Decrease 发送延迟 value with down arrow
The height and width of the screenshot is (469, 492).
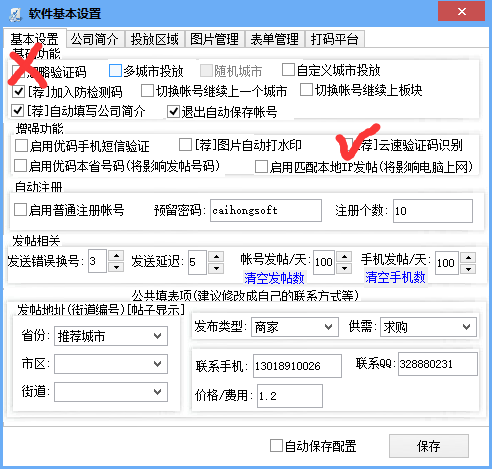(216, 268)
